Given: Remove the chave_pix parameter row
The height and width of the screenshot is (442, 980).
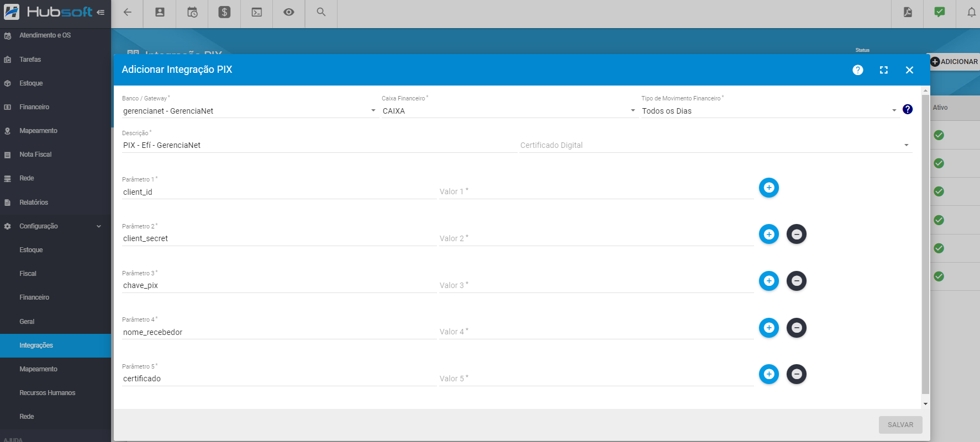Looking at the screenshot, I should (797, 281).
